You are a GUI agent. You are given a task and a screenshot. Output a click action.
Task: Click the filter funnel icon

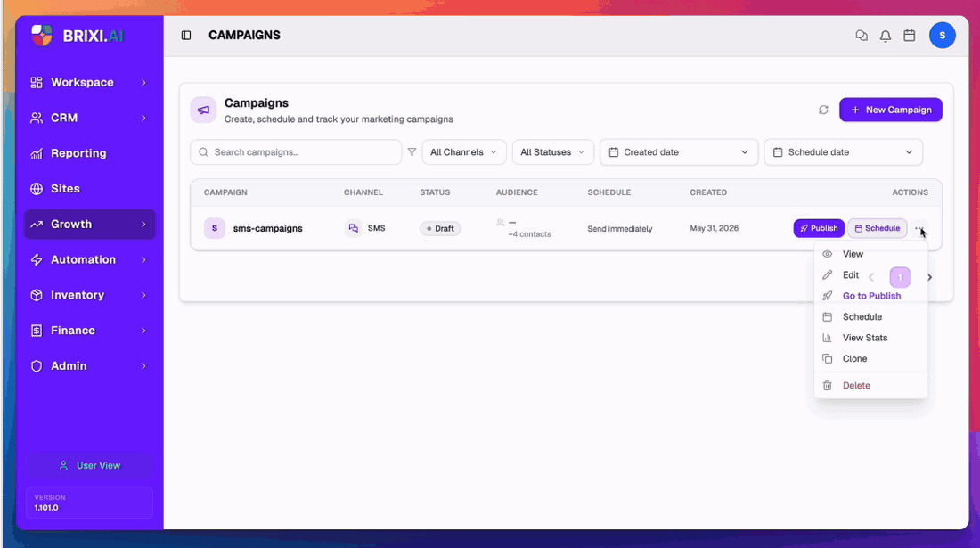click(412, 151)
